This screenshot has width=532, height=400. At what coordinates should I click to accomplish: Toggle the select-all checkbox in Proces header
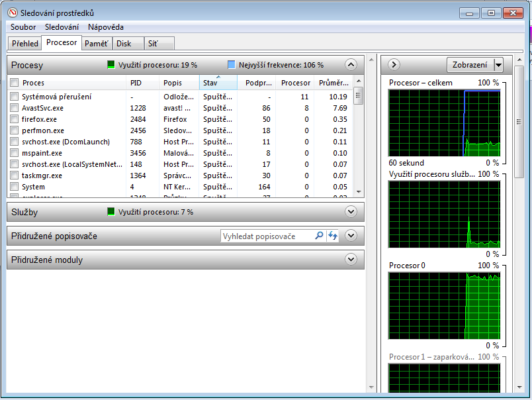click(x=15, y=83)
